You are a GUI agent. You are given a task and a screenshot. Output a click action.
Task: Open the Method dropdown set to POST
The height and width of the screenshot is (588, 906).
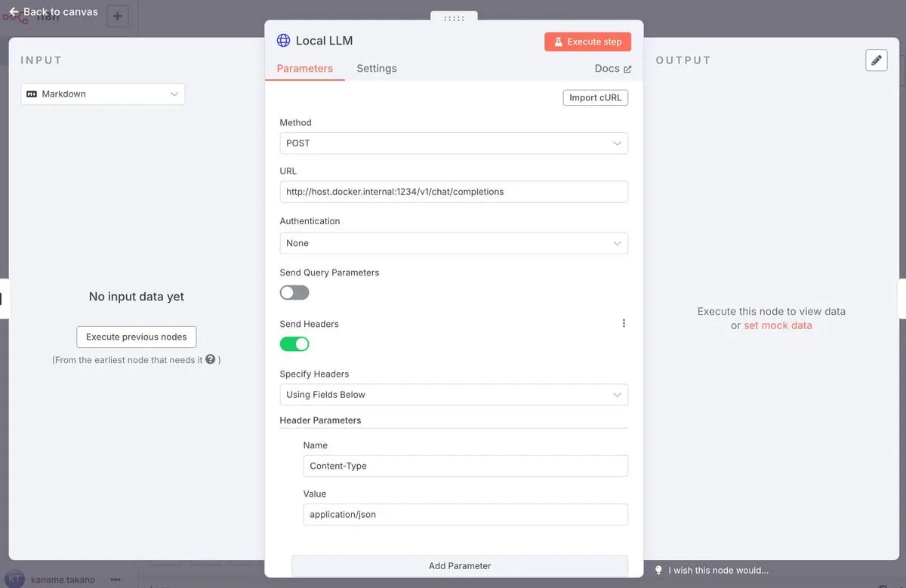(453, 143)
